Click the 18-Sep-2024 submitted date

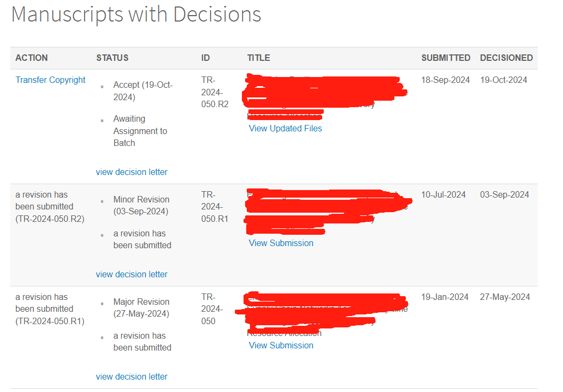tap(445, 80)
